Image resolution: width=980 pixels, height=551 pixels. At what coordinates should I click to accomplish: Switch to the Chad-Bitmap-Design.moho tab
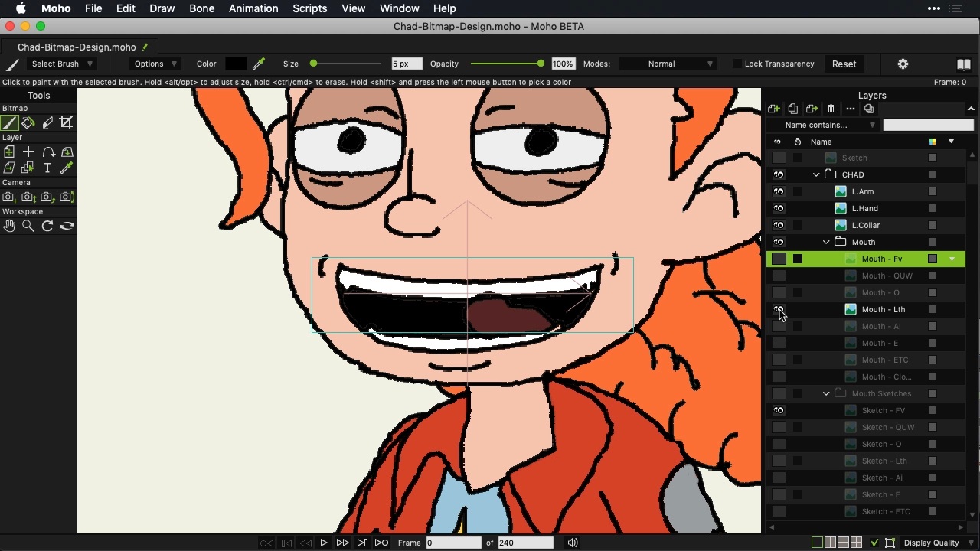(x=76, y=47)
